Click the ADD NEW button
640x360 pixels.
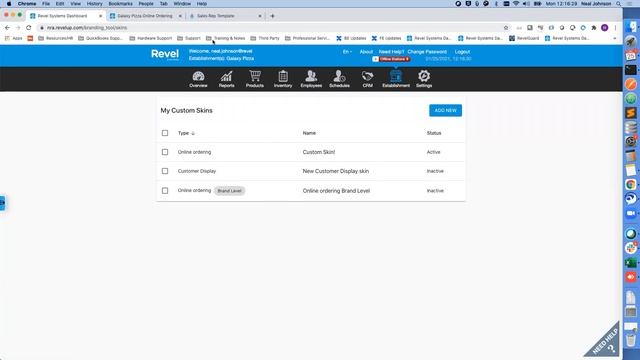click(x=445, y=110)
